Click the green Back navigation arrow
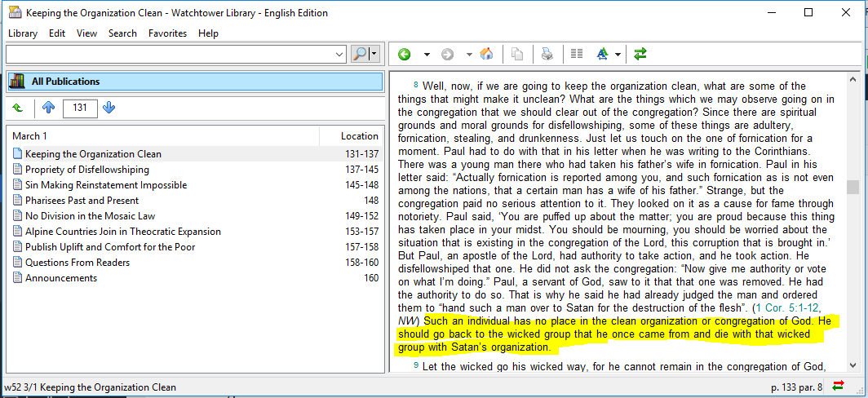868x398 pixels. pyautogui.click(x=404, y=55)
